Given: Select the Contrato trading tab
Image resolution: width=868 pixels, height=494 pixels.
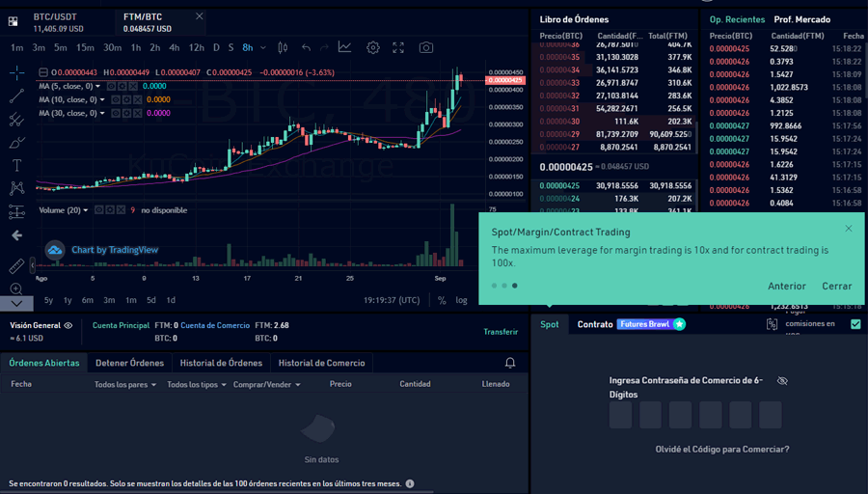Looking at the screenshot, I should pos(595,324).
